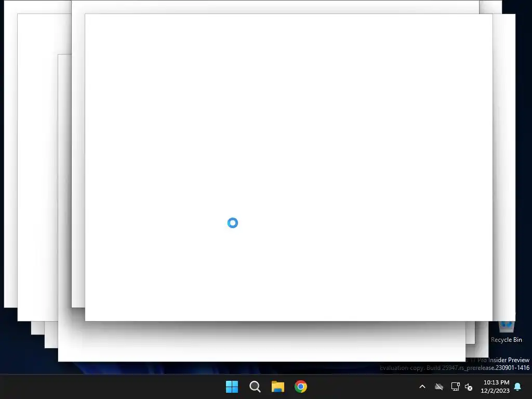Image resolution: width=532 pixels, height=399 pixels.
Task: Open Google Chrome from the taskbar
Action: 301,387
